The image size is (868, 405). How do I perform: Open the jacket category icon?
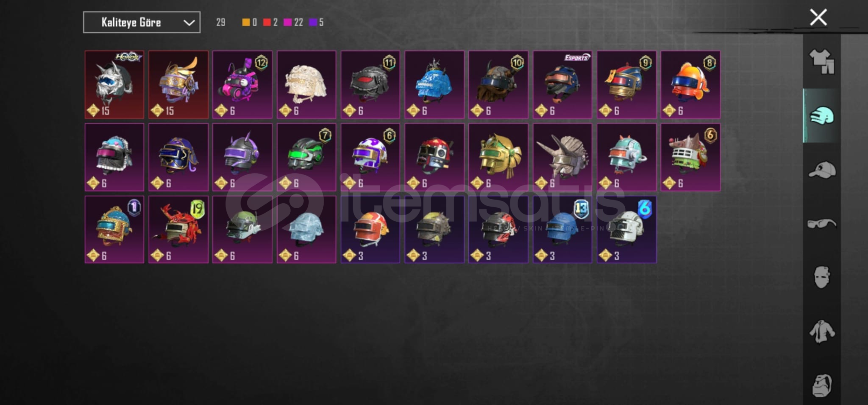click(822, 332)
